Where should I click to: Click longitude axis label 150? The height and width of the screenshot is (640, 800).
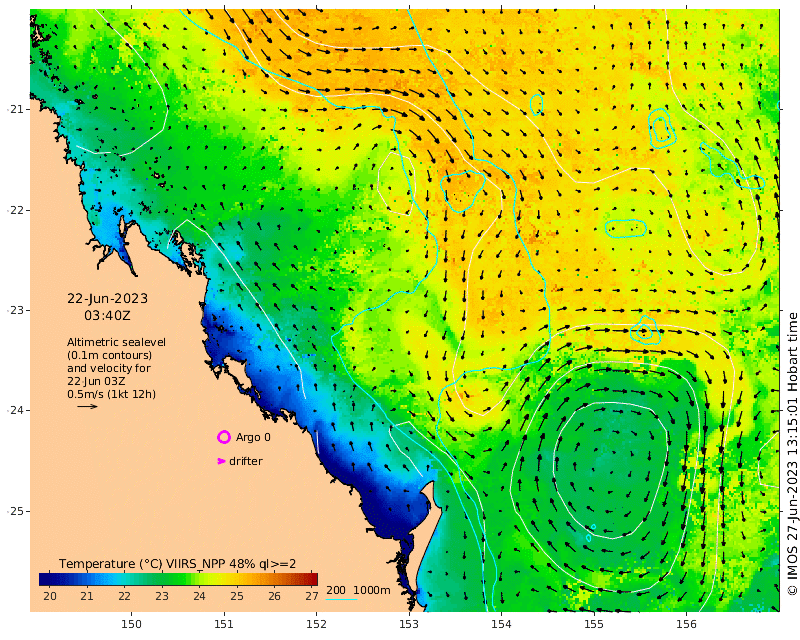coord(132,624)
